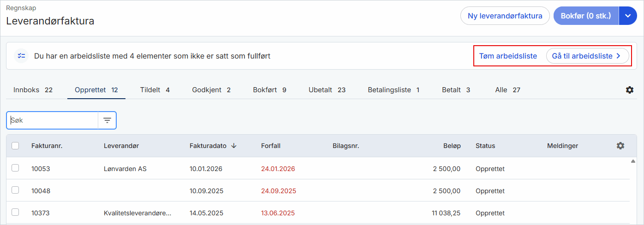Screen dimensions: 644x225
Task: Check the box for invoice 10048
Action: coord(15,190)
